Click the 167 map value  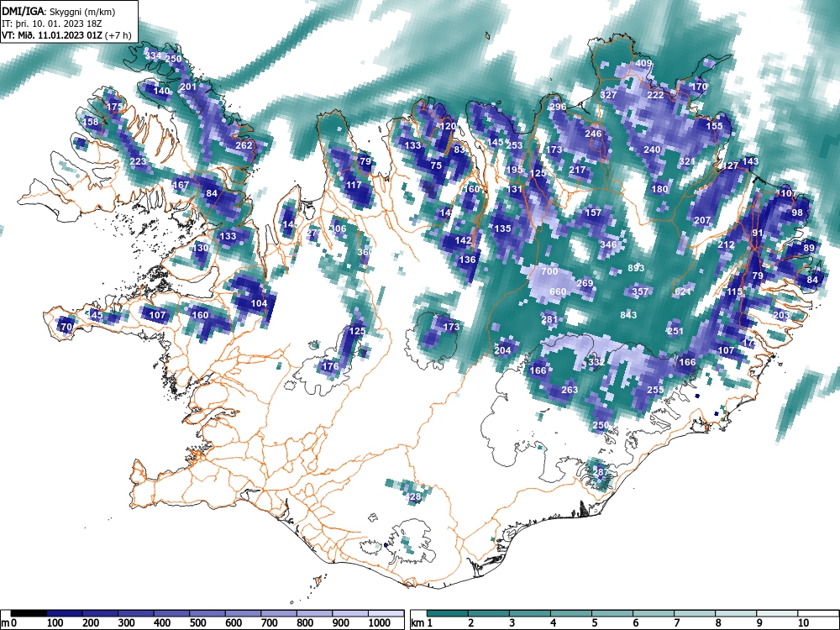pyautogui.click(x=181, y=185)
